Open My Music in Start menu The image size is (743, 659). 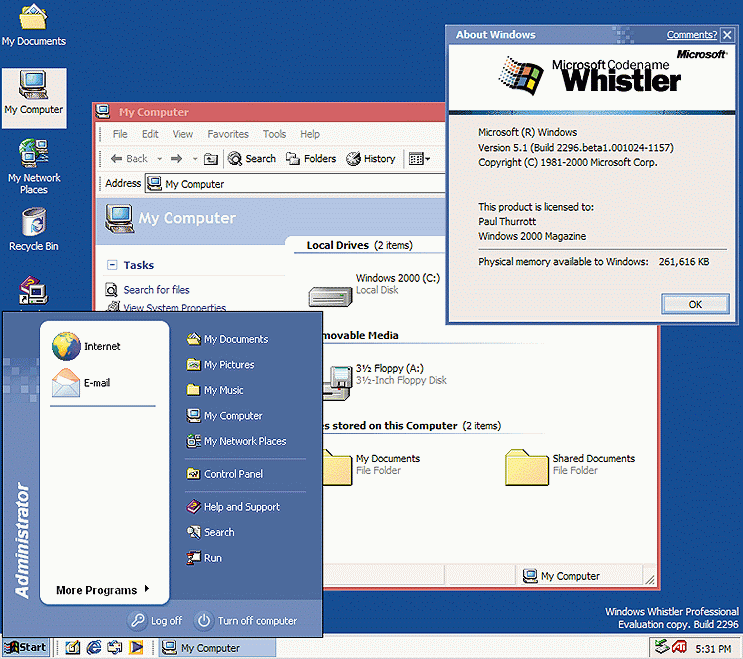(215, 390)
